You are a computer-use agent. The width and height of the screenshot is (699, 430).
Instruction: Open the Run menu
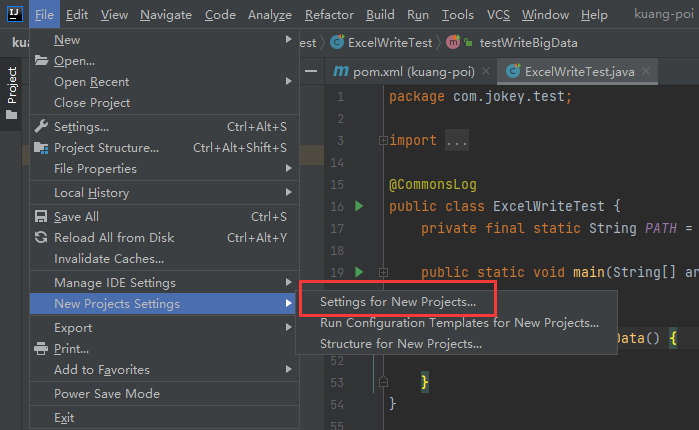click(x=418, y=15)
